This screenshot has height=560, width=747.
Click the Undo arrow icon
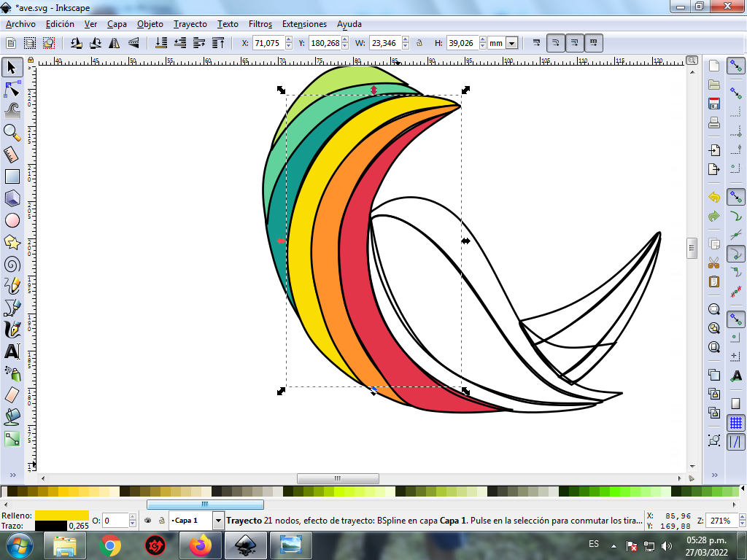(714, 198)
